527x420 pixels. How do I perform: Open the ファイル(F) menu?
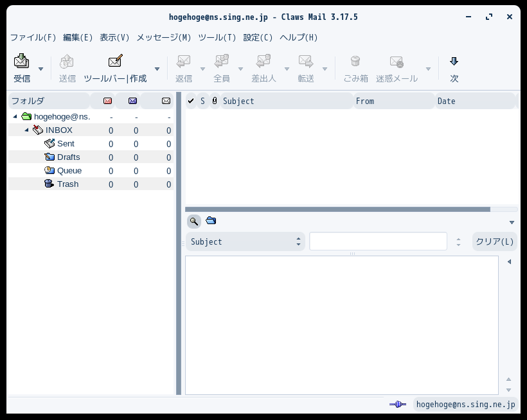(x=33, y=37)
